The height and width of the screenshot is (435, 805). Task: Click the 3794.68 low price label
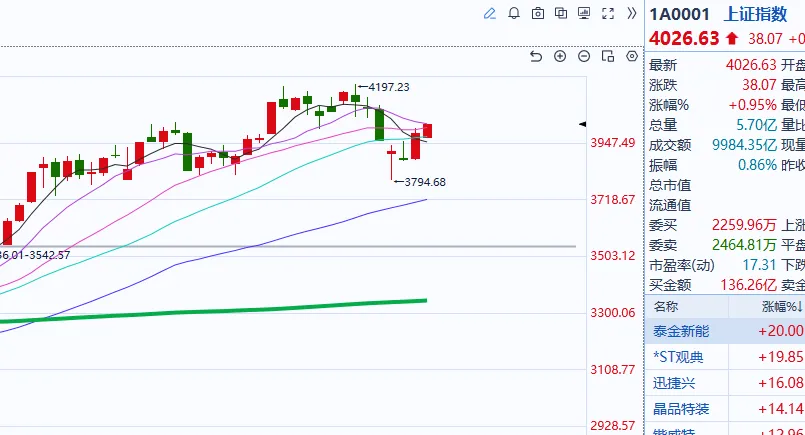click(425, 182)
